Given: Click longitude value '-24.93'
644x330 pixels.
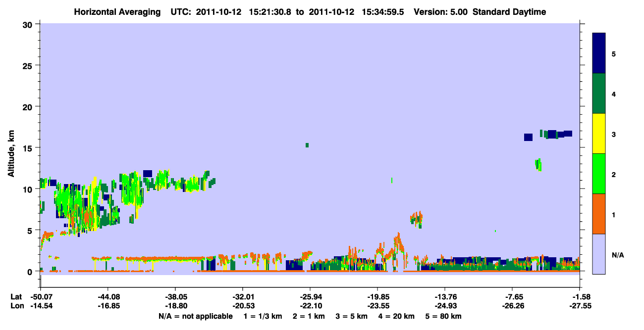Looking at the screenshot, I should point(444,306).
